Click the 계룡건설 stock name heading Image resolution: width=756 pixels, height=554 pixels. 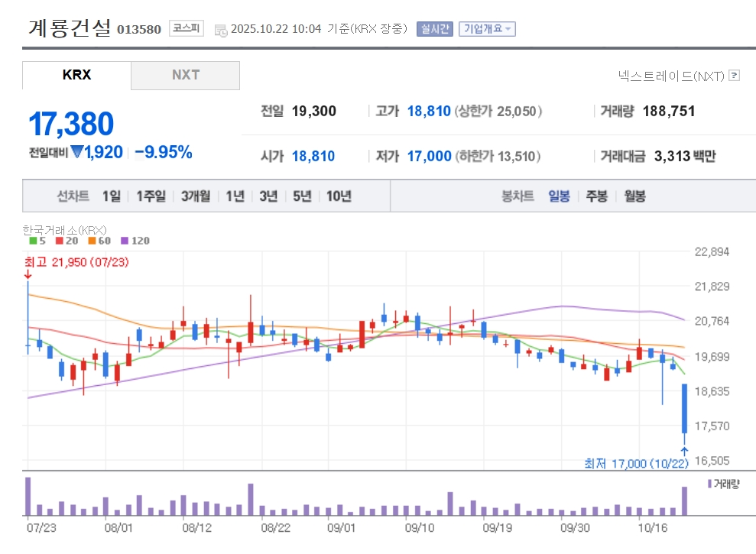pyautogui.click(x=70, y=28)
